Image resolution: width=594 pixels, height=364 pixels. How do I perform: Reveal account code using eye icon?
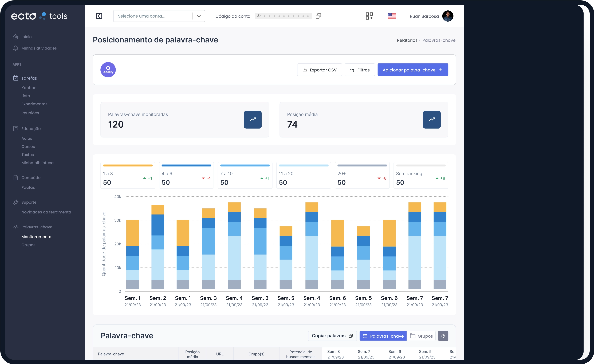coord(259,16)
